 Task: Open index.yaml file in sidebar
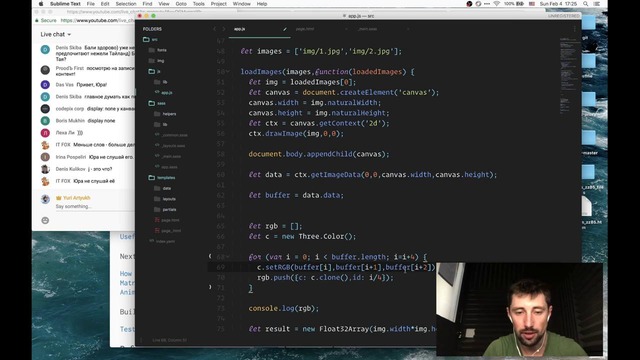tap(162, 241)
